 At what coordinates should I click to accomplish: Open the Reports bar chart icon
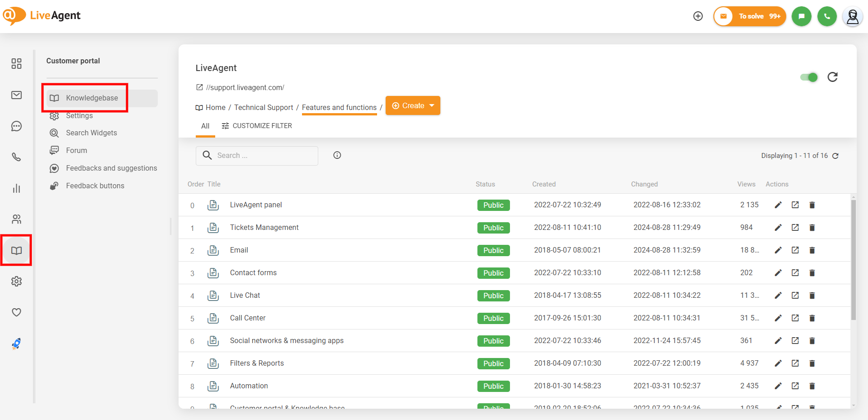16,188
